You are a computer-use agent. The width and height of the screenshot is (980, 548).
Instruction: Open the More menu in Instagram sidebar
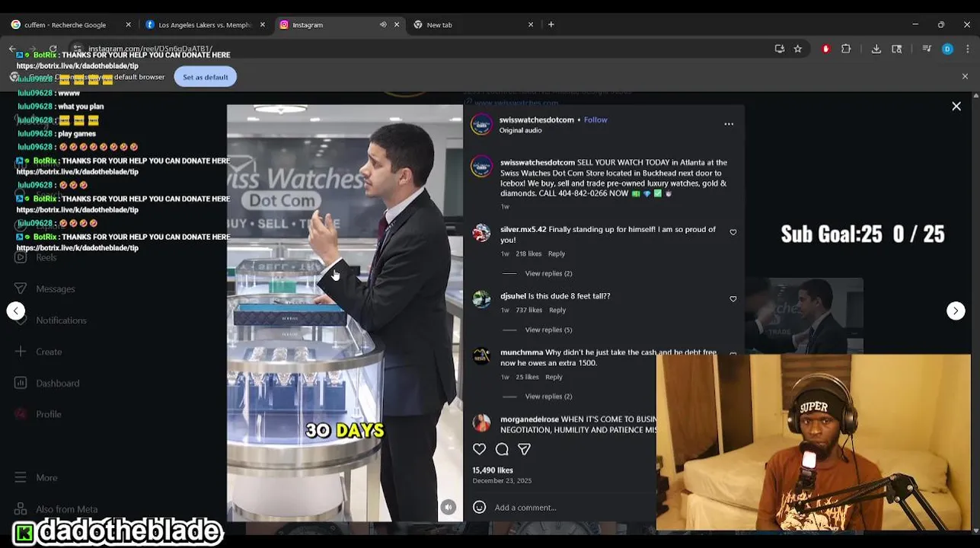[x=36, y=477]
